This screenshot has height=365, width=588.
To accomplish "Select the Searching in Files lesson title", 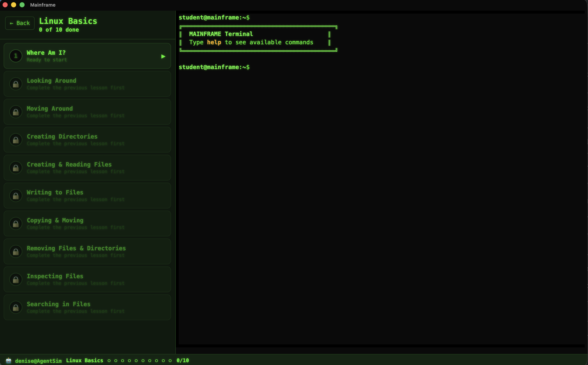I will [x=59, y=304].
